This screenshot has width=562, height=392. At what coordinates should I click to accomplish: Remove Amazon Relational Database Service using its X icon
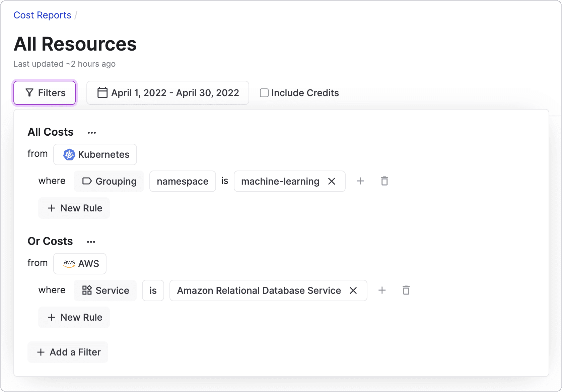[x=354, y=290]
